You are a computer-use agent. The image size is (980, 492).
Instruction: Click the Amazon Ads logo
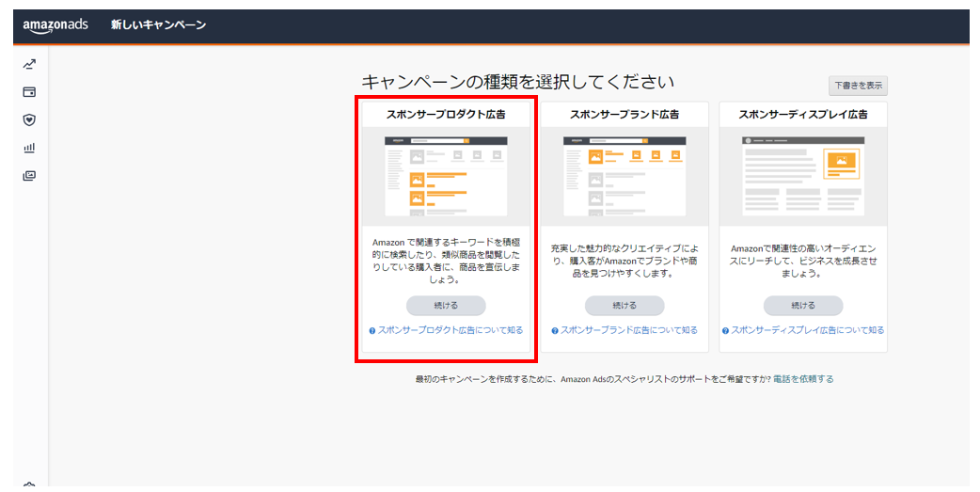55,26
